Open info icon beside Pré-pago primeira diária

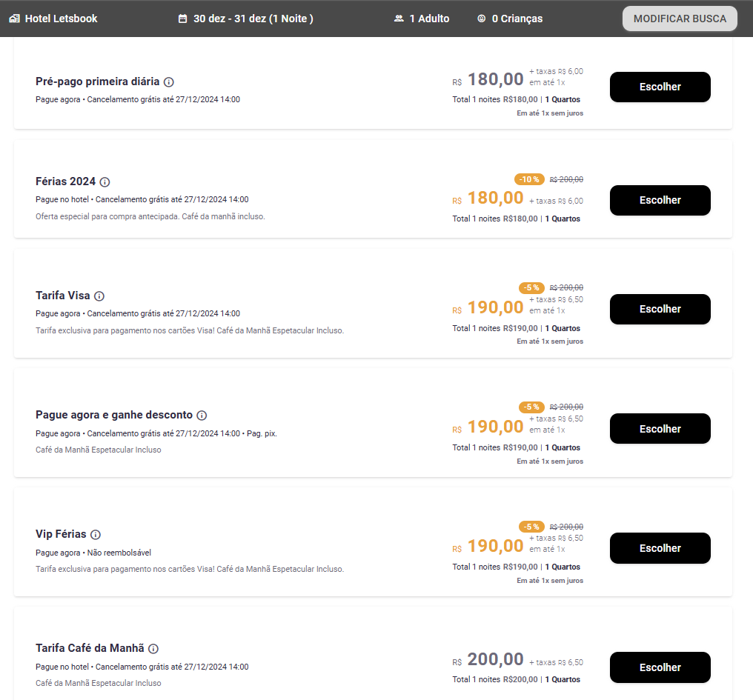click(168, 82)
